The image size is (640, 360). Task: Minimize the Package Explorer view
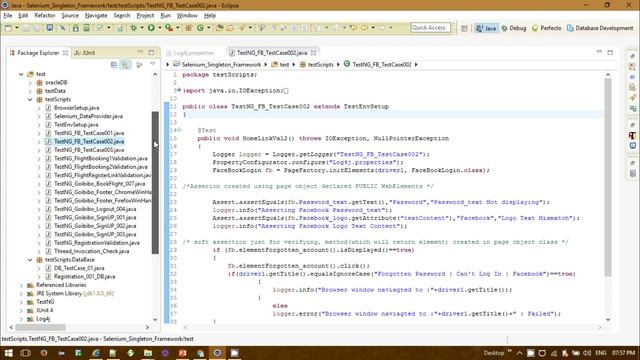[140, 52]
